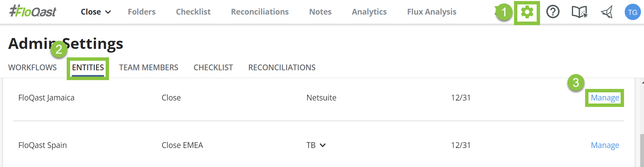This screenshot has width=644, height=167.
Task: Open the TG user avatar
Action: pyautogui.click(x=632, y=12)
